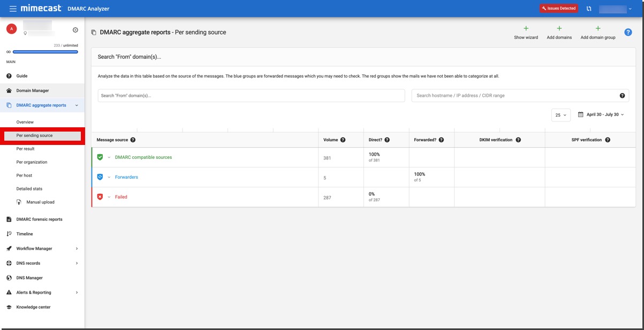Screen dimensions: 644x330
Task: Click the Forwarders link
Action: pyautogui.click(x=126, y=177)
